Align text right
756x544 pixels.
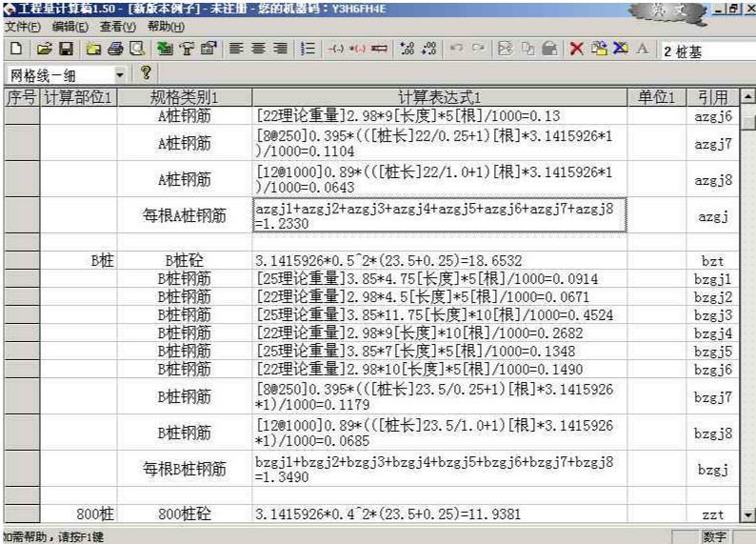pyautogui.click(x=280, y=49)
